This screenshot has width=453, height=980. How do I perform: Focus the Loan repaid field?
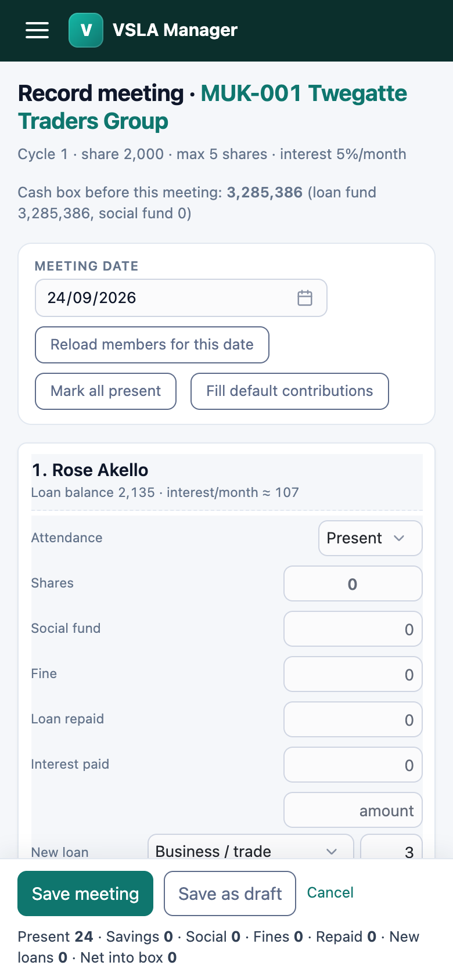tap(353, 719)
